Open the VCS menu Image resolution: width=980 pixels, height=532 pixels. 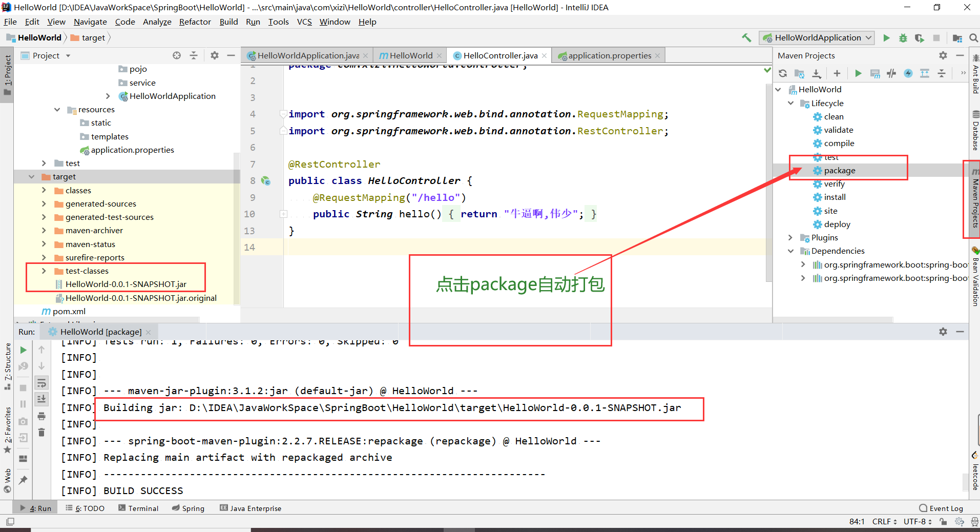pyautogui.click(x=304, y=22)
